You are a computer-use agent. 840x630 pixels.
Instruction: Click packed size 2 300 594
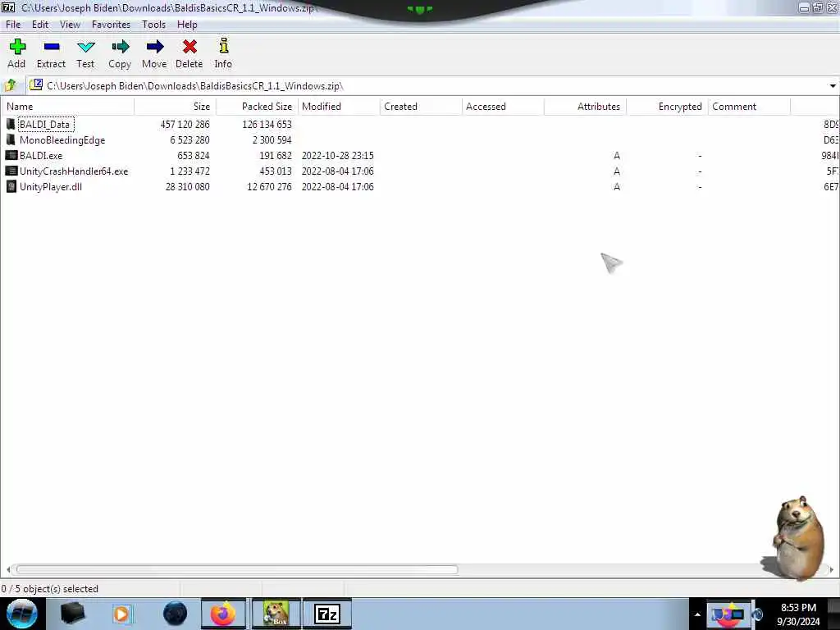pyautogui.click(x=272, y=139)
